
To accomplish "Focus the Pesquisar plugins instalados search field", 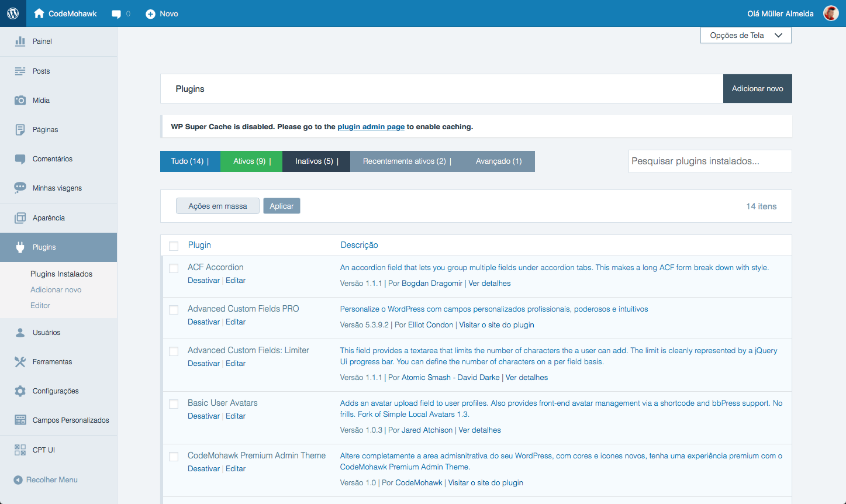I will pos(710,161).
